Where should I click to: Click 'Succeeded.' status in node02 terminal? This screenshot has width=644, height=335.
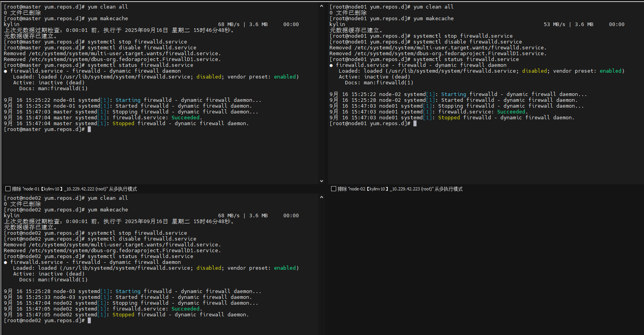187,309
